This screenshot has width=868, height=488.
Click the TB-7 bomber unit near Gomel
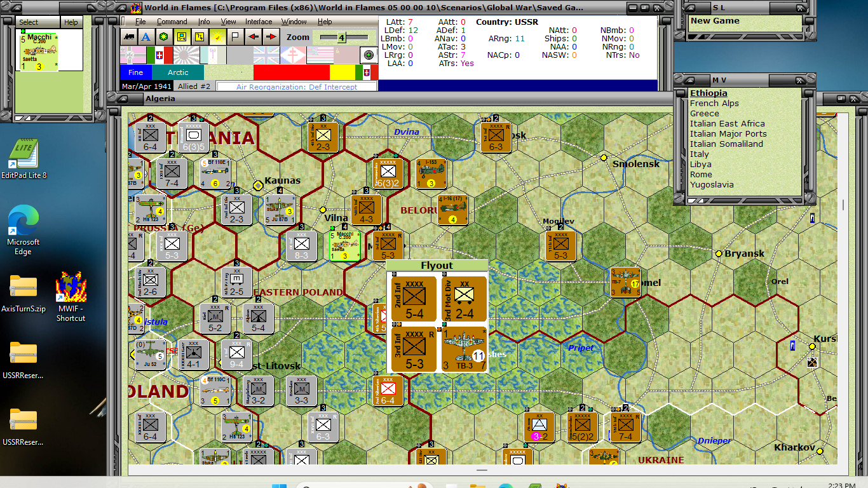625,282
